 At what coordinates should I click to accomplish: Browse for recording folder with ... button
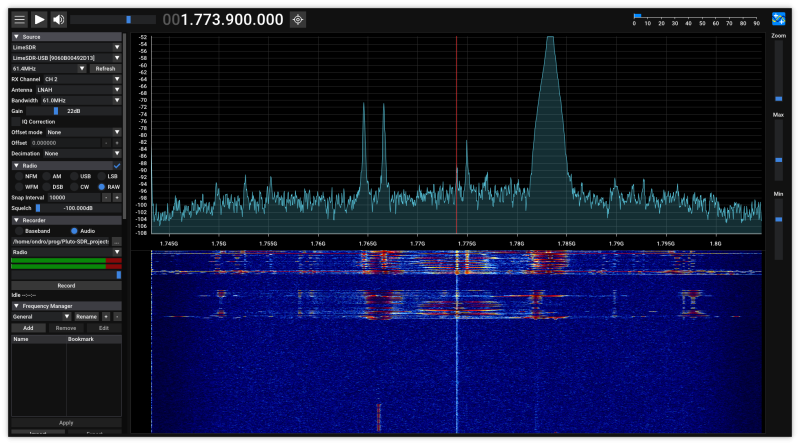117,242
